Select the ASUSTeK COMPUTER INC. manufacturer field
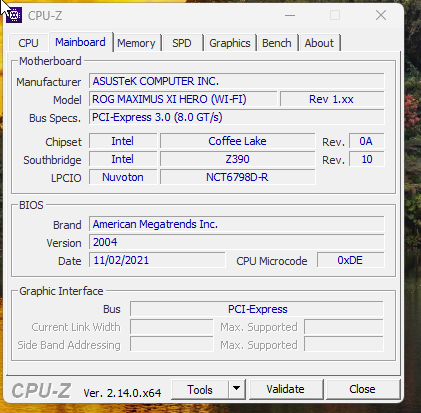Screen dimensions: 421x413 (237, 81)
